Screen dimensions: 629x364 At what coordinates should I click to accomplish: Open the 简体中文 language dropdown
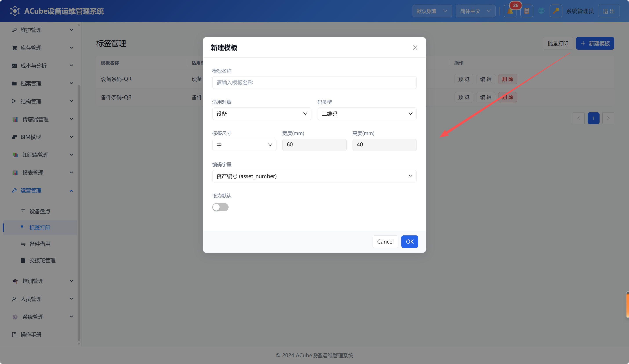tap(476, 11)
